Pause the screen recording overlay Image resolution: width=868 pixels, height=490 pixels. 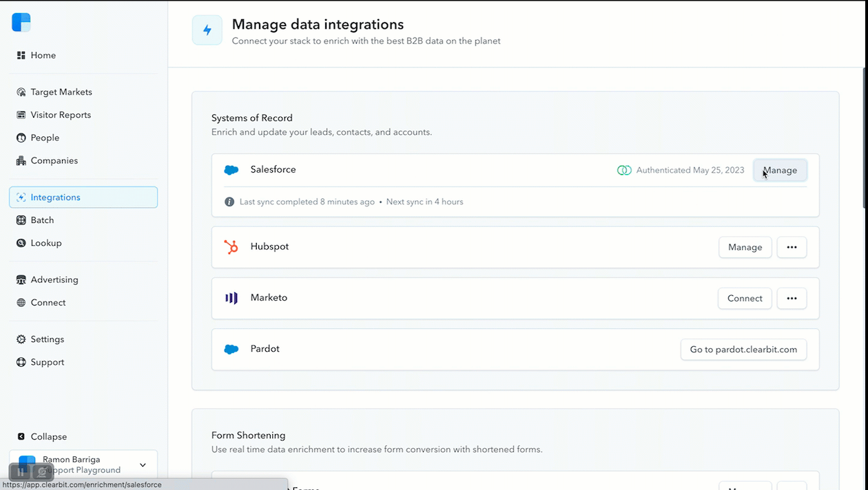tap(21, 472)
